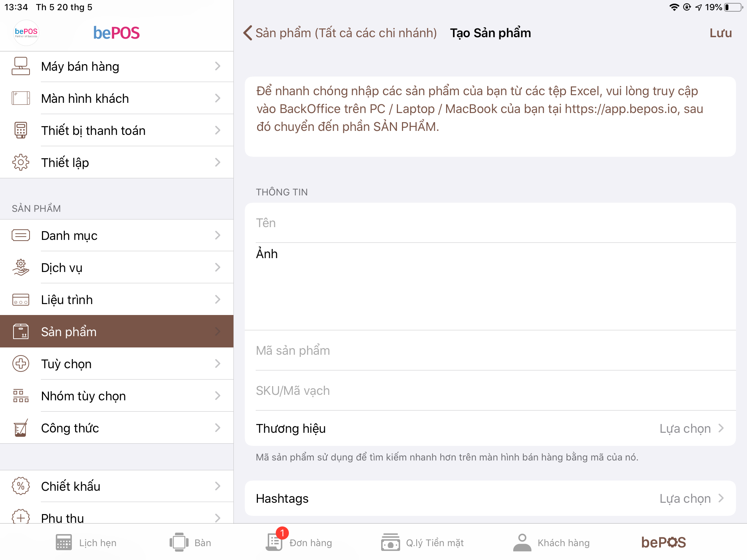The image size is (747, 560).
Task: Save the product with Lưu
Action: point(721,33)
